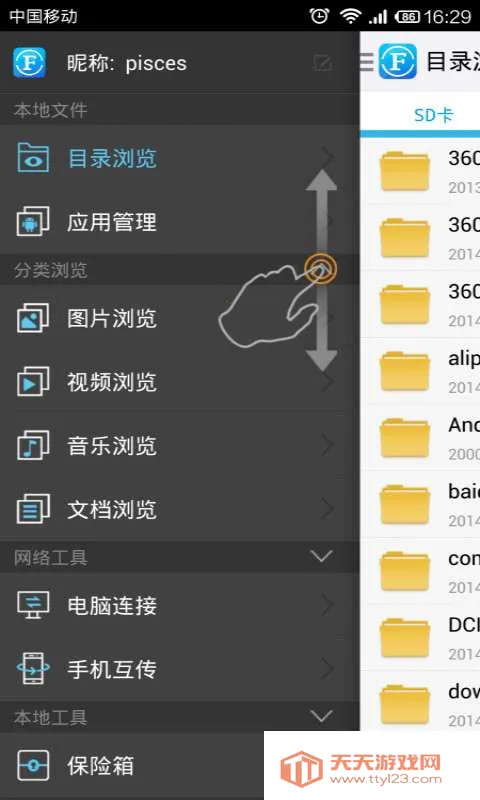Open 手机互传 phone transfer icon
This screenshot has height=800, width=480.
33,668
